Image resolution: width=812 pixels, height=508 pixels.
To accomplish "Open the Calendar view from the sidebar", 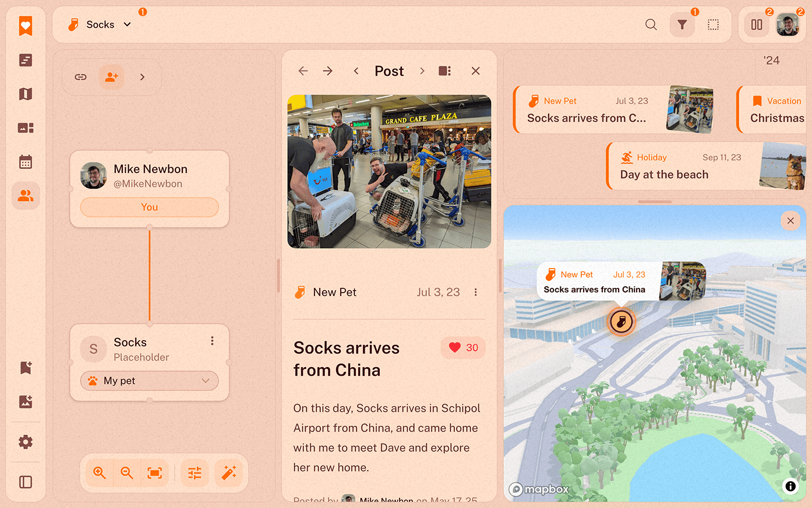I will point(26,161).
